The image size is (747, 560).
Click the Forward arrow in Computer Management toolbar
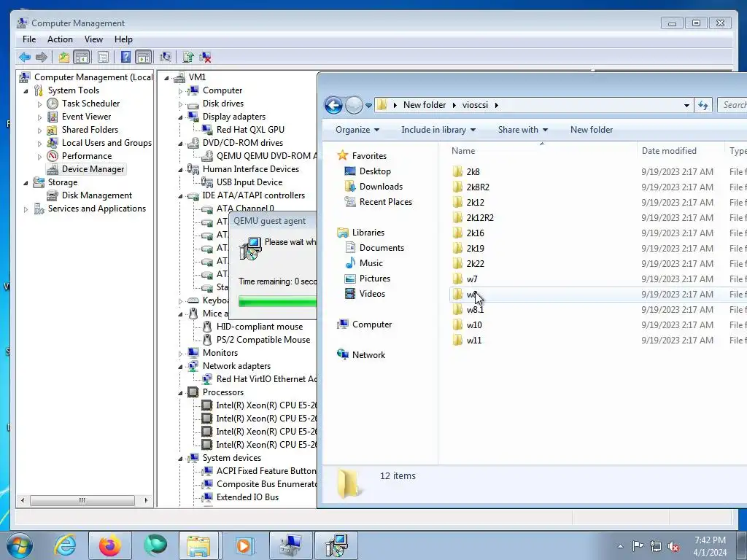click(42, 58)
